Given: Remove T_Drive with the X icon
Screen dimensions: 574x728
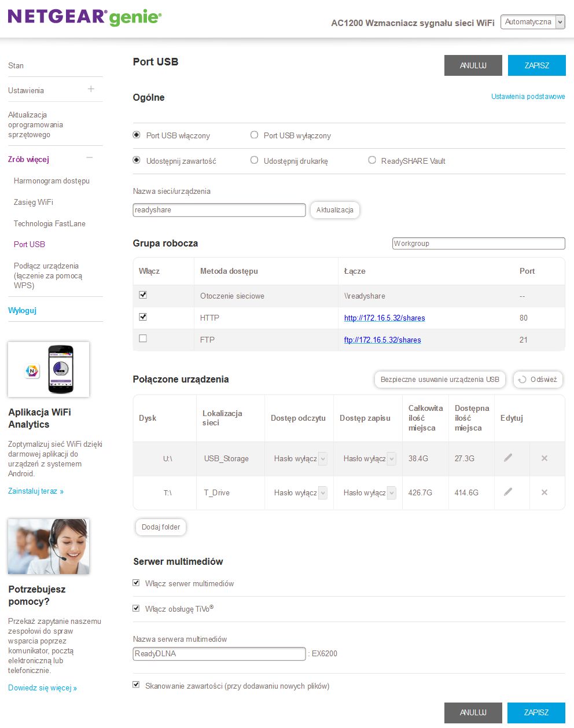Looking at the screenshot, I should click(544, 492).
